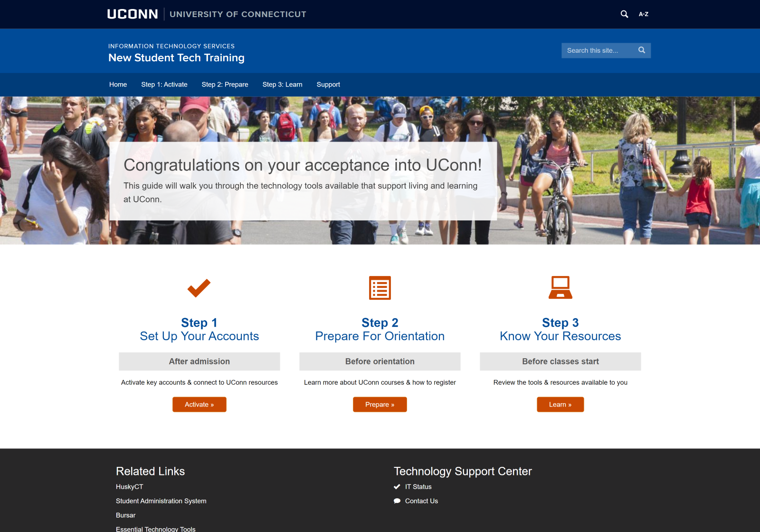Open Step 2: Prepare in navigation

(225, 85)
